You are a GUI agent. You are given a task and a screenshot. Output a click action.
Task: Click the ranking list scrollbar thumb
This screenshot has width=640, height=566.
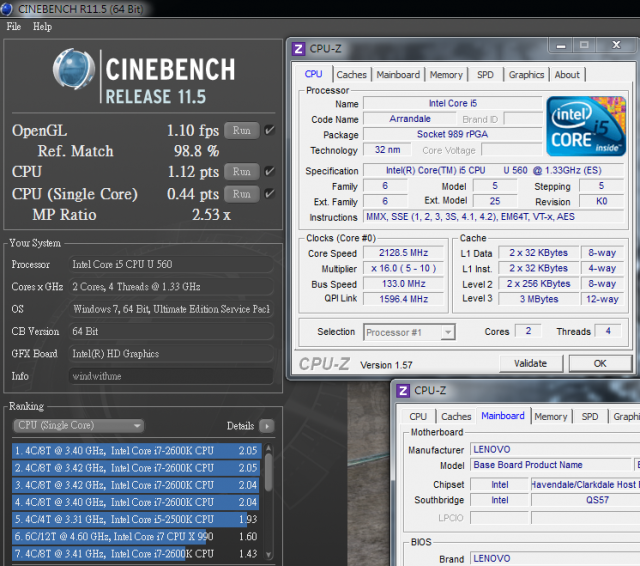[269, 473]
